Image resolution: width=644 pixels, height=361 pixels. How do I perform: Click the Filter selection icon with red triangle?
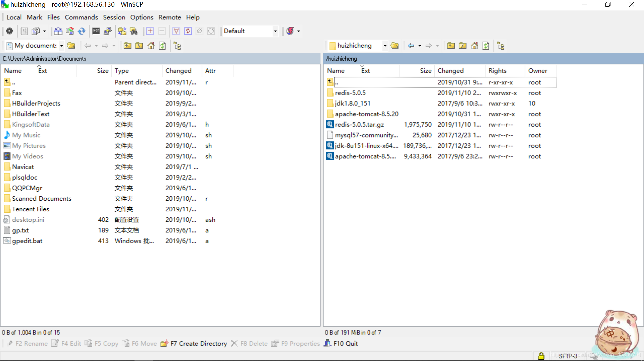tap(176, 31)
